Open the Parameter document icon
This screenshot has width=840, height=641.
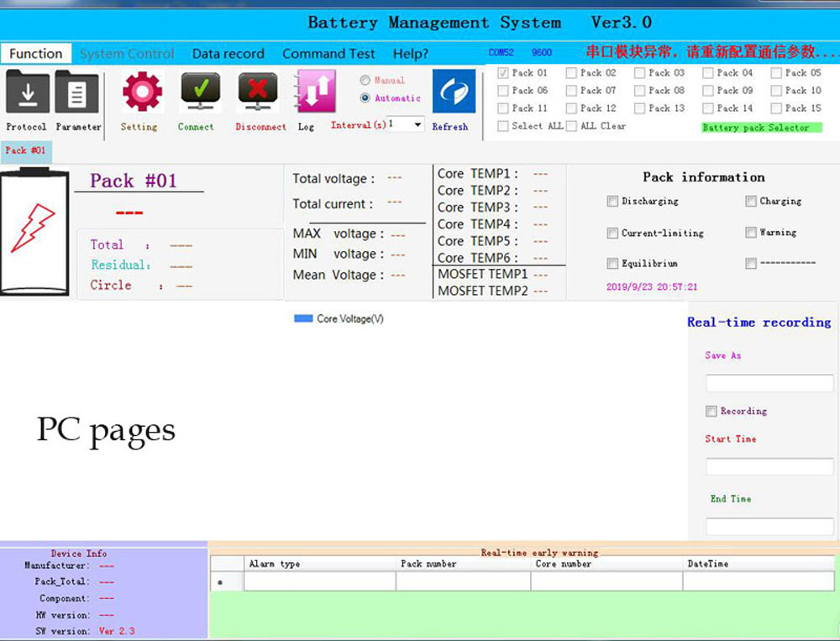pyautogui.click(x=77, y=92)
